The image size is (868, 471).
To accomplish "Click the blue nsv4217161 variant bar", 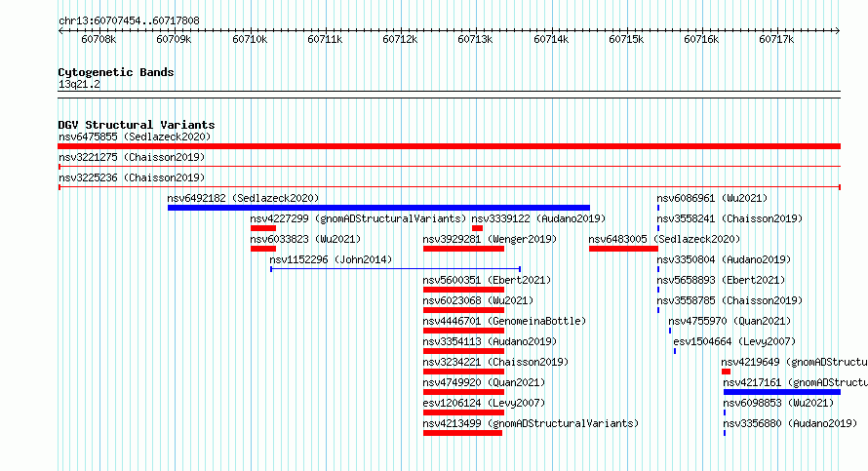I will [x=781, y=392].
